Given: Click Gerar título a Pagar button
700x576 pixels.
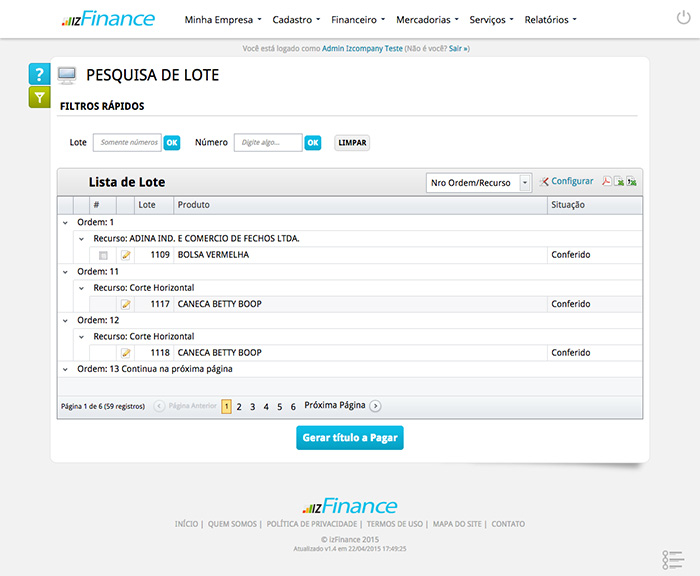Looking at the screenshot, I should click(x=350, y=438).
